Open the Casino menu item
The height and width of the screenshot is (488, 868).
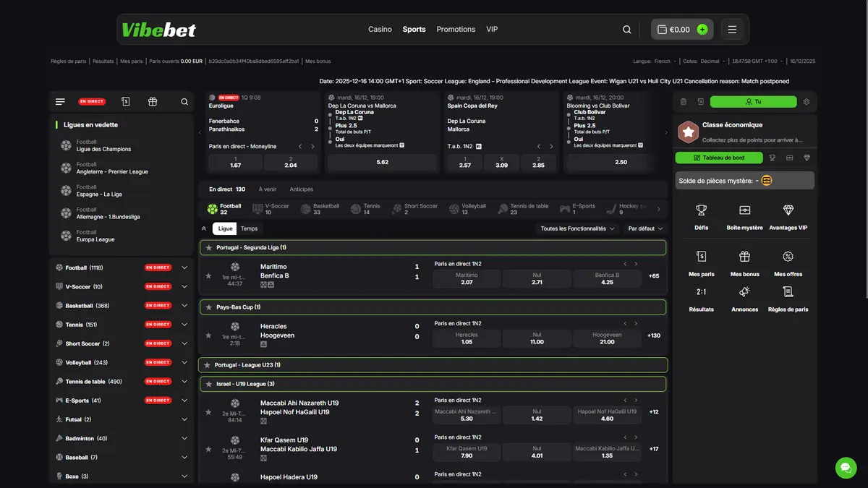[x=380, y=30]
